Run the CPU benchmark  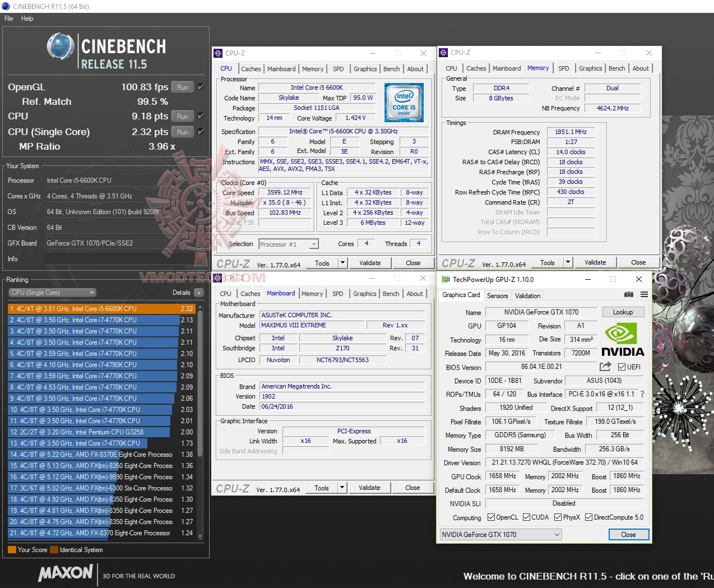point(183,116)
